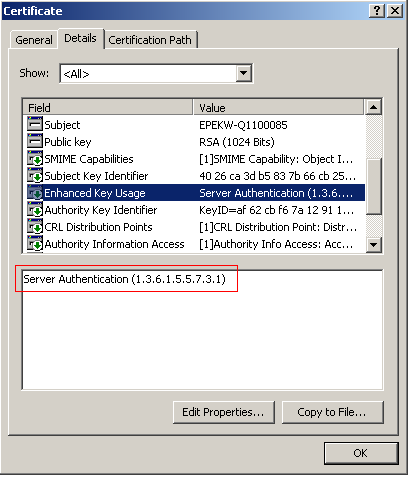This screenshot has height=477, width=410.
Task: Confirm with the OK button
Action: pyautogui.click(x=361, y=453)
